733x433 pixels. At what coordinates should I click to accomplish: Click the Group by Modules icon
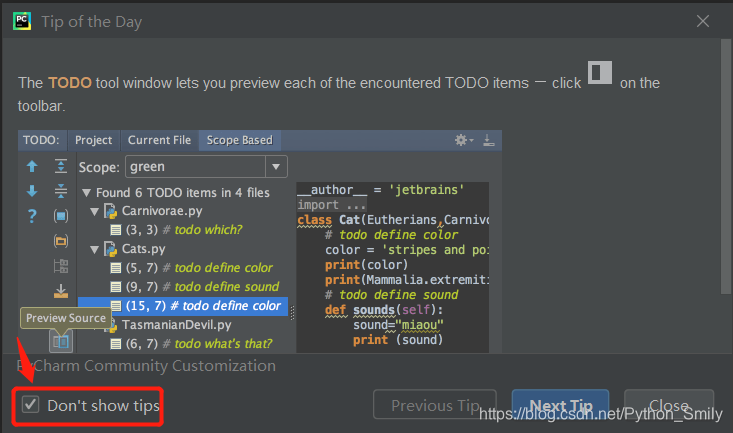click(x=61, y=216)
